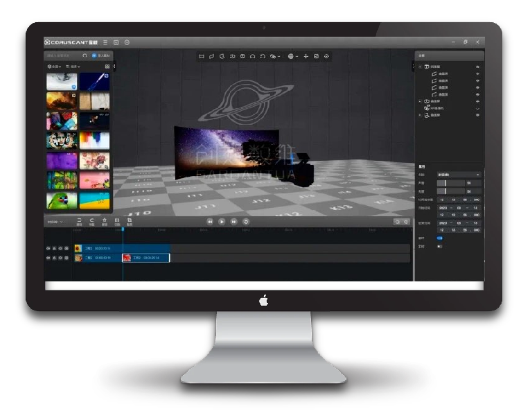
Task: Click the volume value field showing 56
Action: coord(473,183)
